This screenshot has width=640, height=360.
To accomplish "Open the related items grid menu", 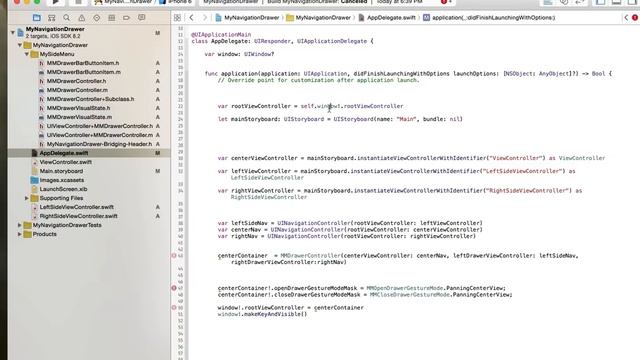I will click(177, 18).
